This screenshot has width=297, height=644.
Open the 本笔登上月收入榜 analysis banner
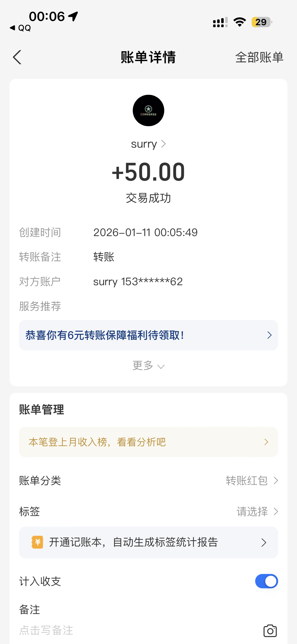click(148, 442)
